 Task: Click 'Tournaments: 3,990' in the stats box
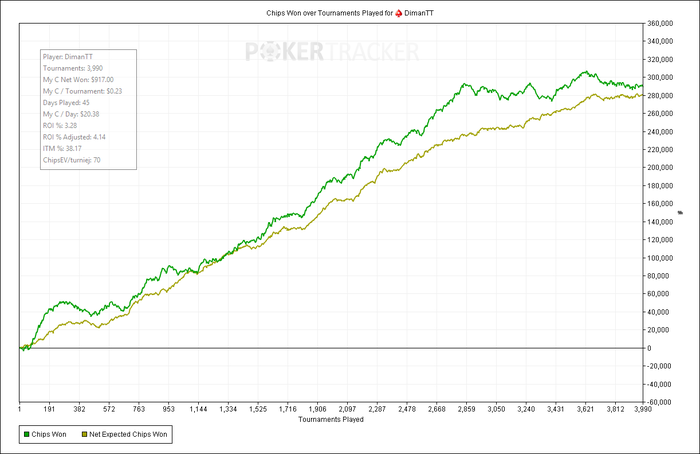tap(73, 68)
